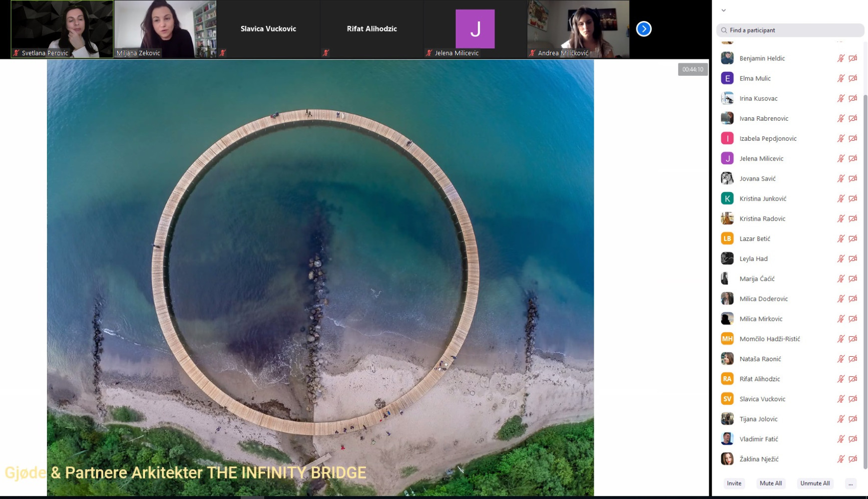Click the next participants arrow in the video strip

tap(644, 29)
